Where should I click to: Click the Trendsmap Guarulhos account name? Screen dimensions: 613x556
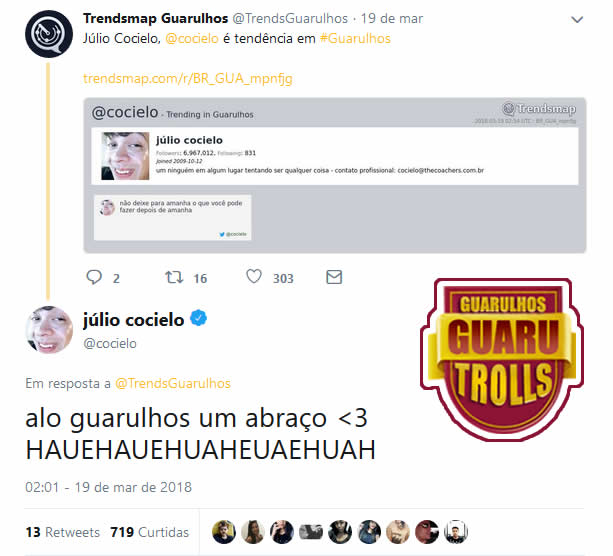point(156,18)
